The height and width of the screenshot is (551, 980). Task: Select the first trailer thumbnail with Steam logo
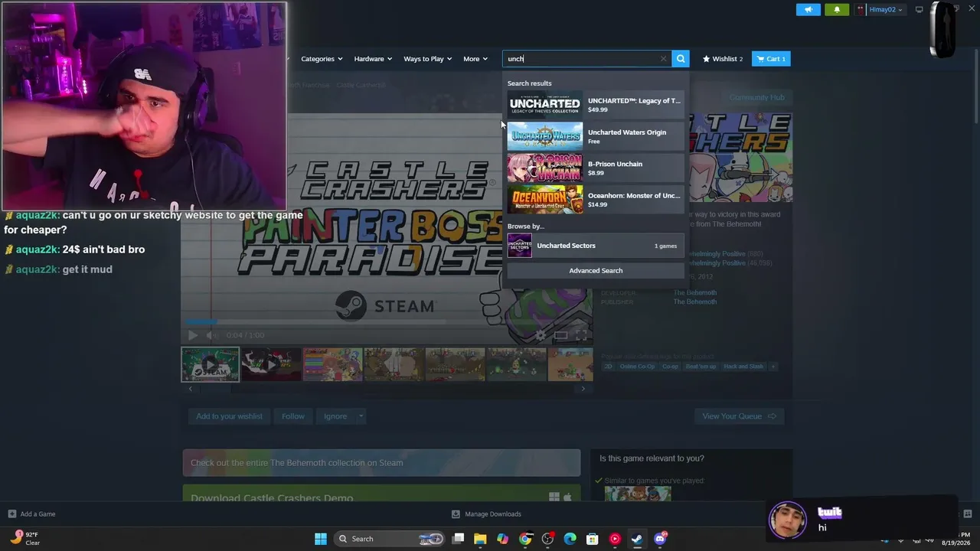[210, 364]
